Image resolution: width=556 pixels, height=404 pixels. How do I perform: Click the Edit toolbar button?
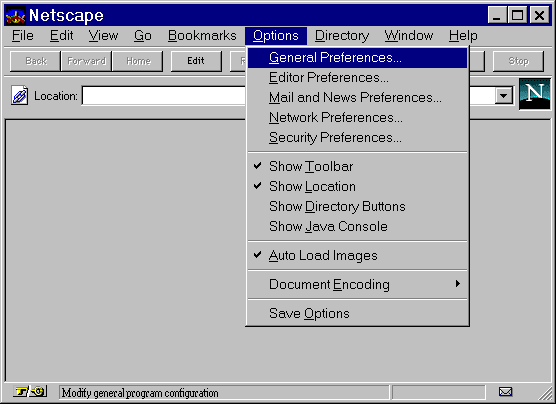pyautogui.click(x=196, y=61)
